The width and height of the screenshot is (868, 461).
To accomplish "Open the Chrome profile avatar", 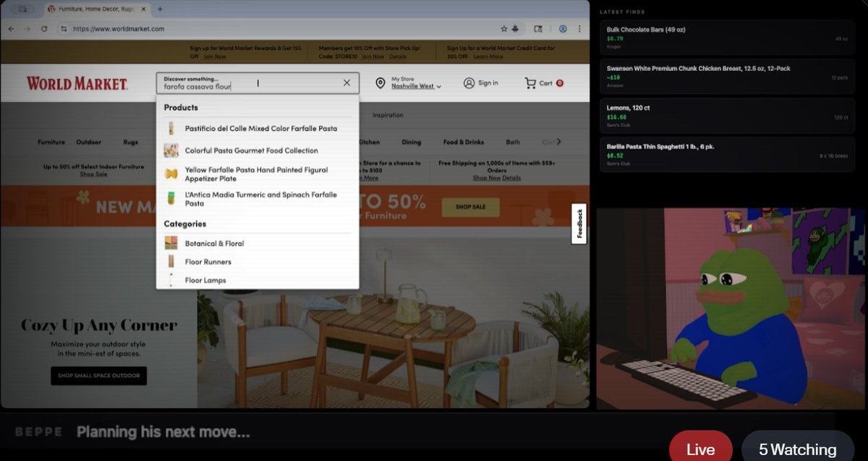I will click(563, 29).
